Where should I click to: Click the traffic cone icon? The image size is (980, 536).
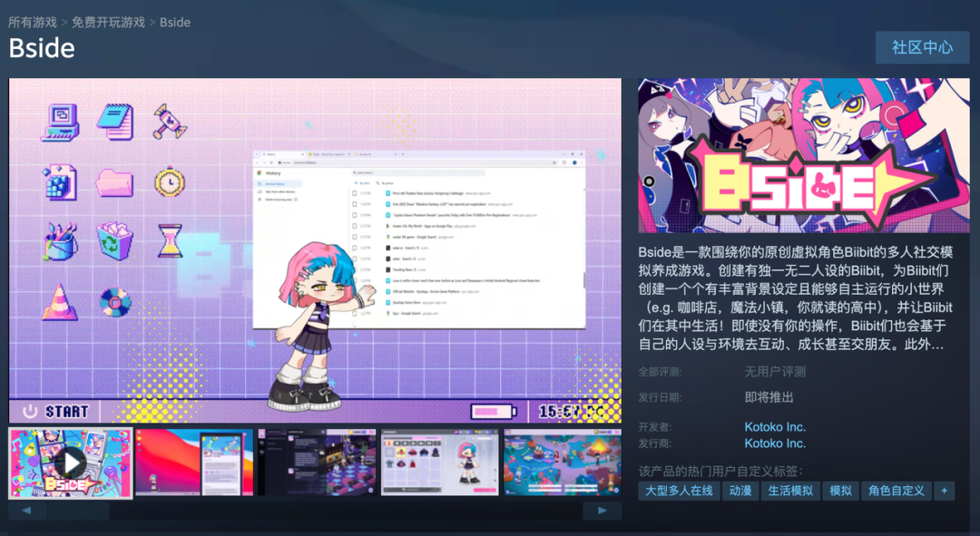click(60, 302)
